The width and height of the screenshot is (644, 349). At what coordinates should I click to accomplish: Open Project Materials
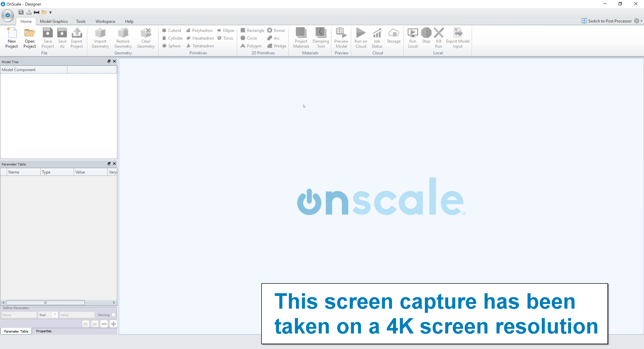[301, 38]
